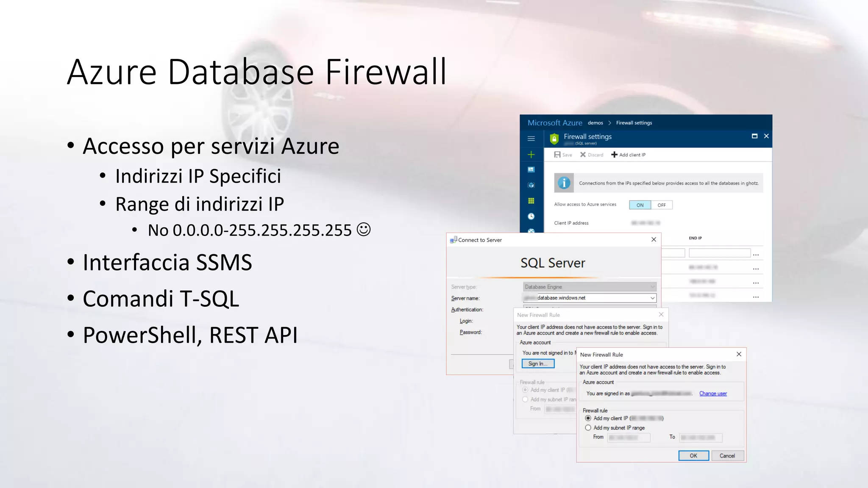The image size is (868, 488).
Task: Select Add my subnet IP range in signed-in dialog
Action: coord(588,428)
